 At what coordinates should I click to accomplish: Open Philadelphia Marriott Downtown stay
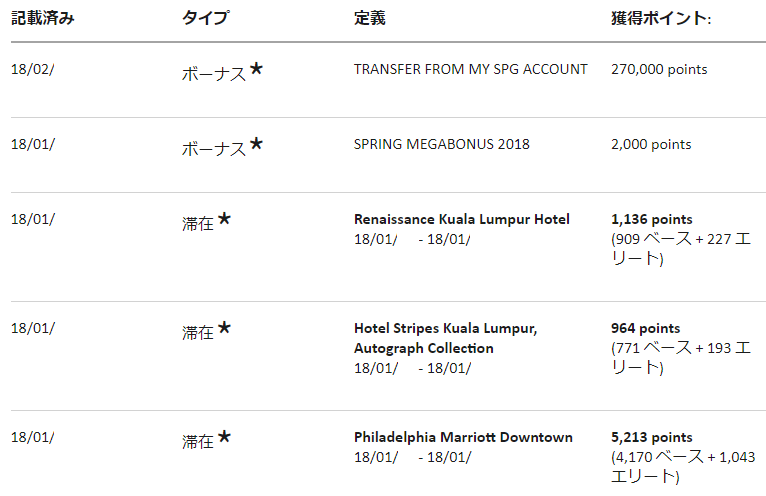(x=463, y=437)
